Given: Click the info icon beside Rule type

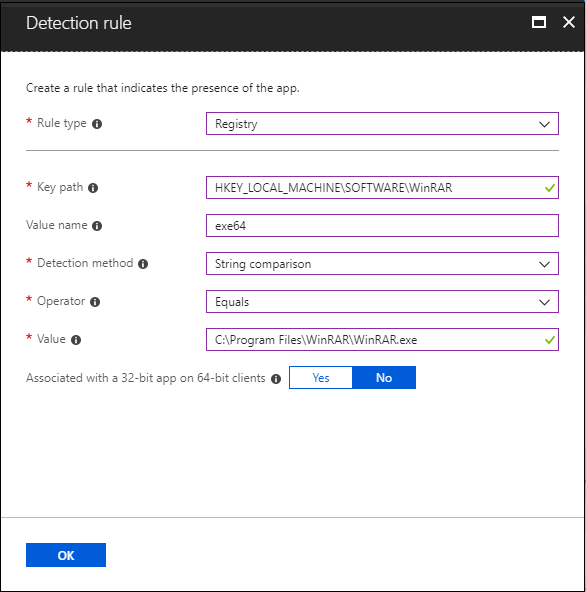Looking at the screenshot, I should (x=97, y=124).
